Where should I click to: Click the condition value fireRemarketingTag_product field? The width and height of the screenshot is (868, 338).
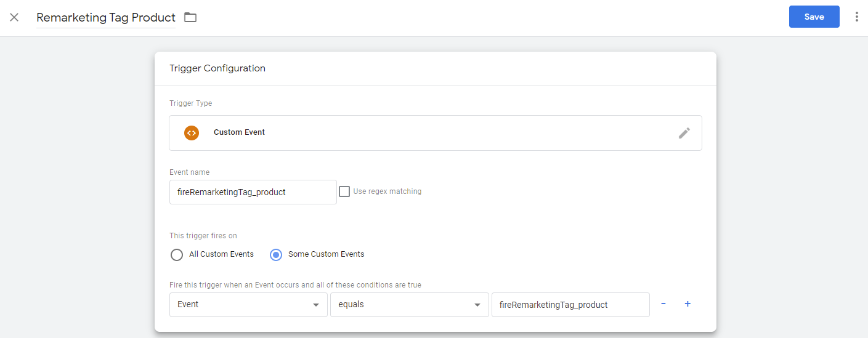click(570, 305)
